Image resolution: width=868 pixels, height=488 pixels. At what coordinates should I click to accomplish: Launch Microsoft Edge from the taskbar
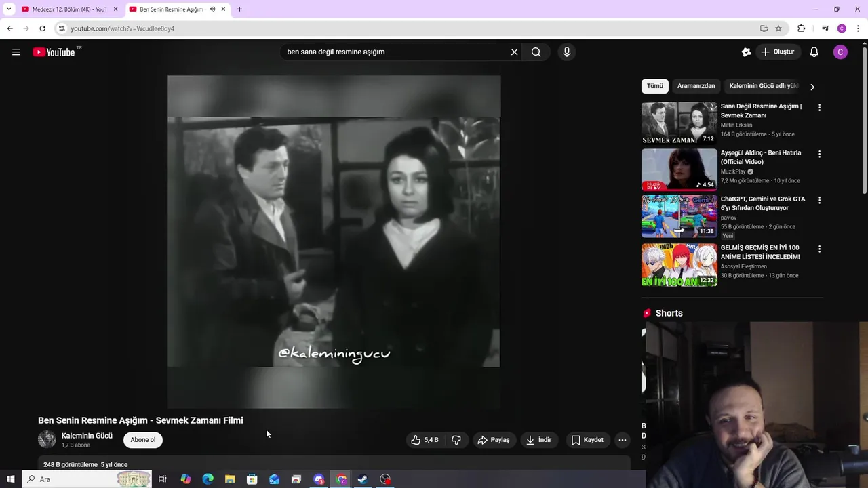point(208,479)
